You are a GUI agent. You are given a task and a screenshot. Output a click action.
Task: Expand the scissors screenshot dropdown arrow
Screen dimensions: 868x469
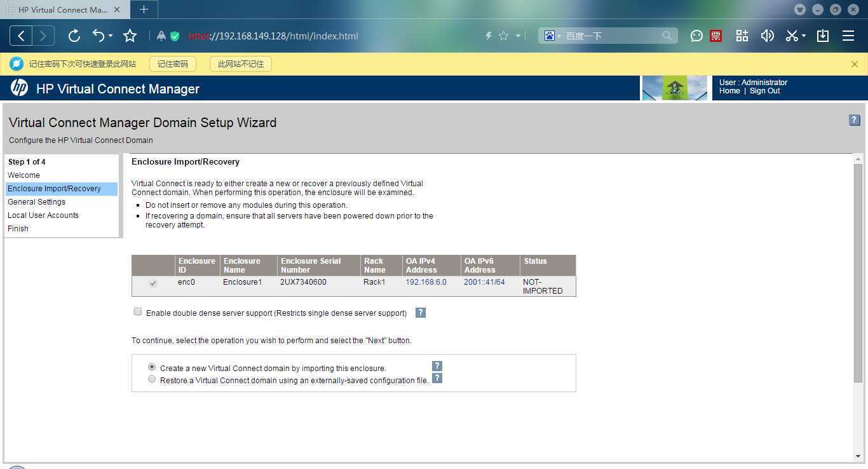pyautogui.click(x=804, y=36)
